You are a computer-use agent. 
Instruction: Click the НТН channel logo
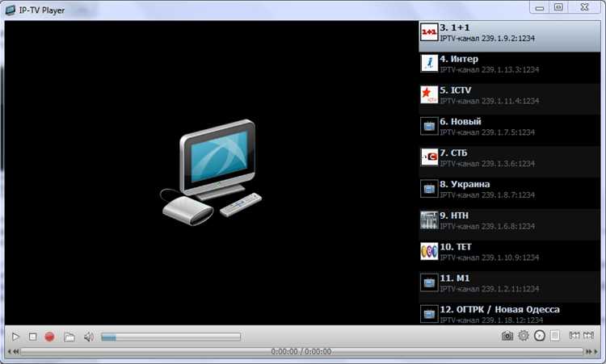[x=429, y=220]
